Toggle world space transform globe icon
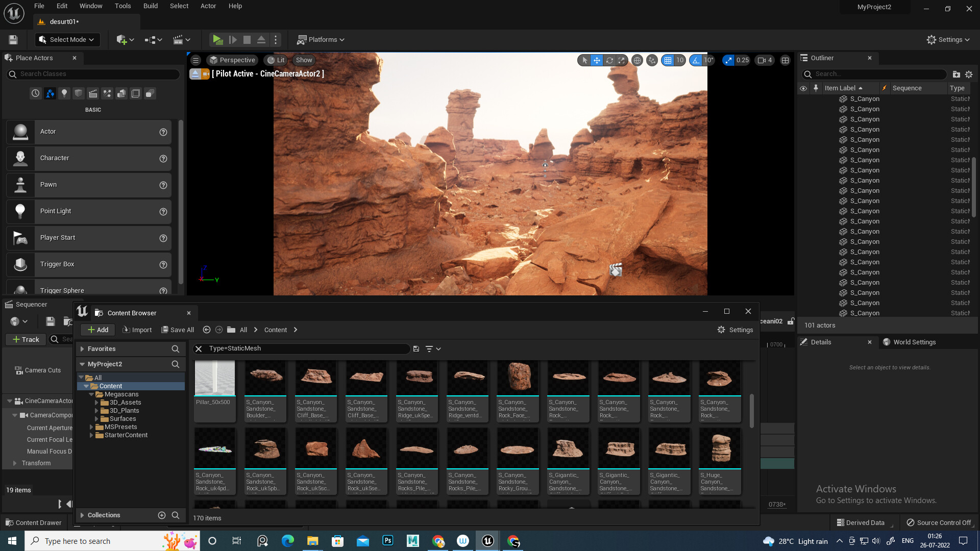The width and height of the screenshot is (980, 551). [637, 60]
